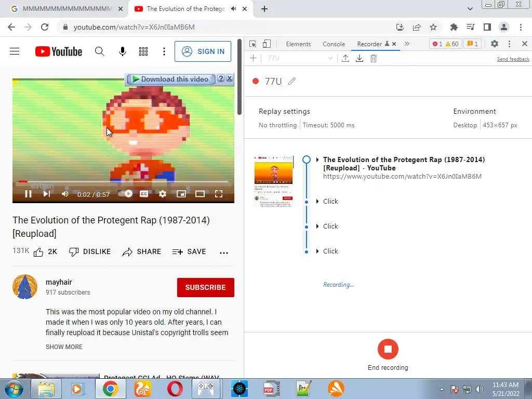Screen dimensions: 532x399
Task: Open help on the download overlay
Action: click(221, 78)
